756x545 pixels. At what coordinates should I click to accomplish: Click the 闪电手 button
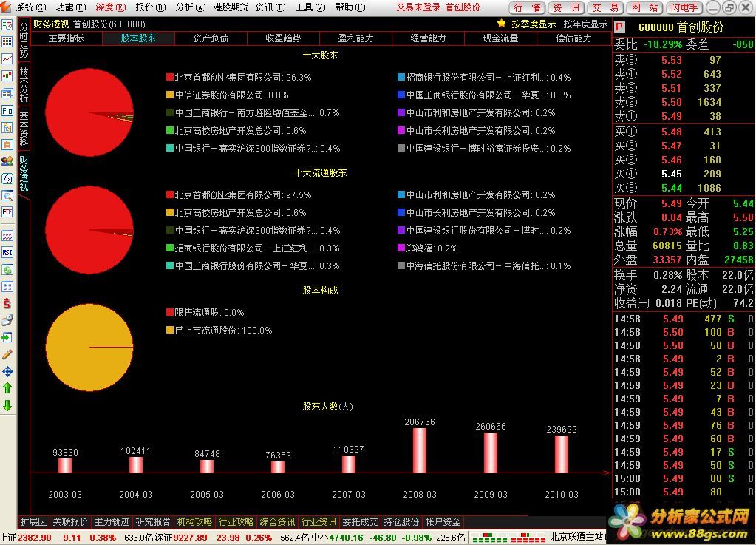684,7
